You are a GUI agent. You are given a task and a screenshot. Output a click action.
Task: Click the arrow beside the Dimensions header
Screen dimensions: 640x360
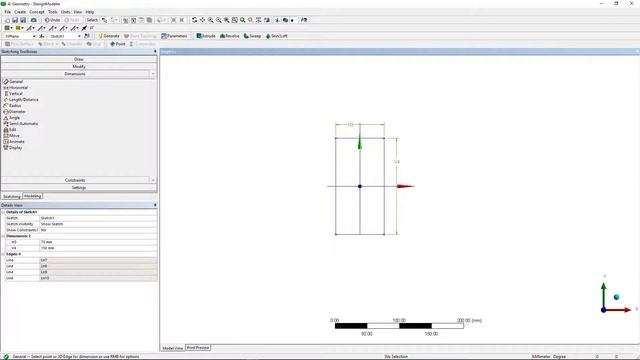pyautogui.click(x=153, y=74)
